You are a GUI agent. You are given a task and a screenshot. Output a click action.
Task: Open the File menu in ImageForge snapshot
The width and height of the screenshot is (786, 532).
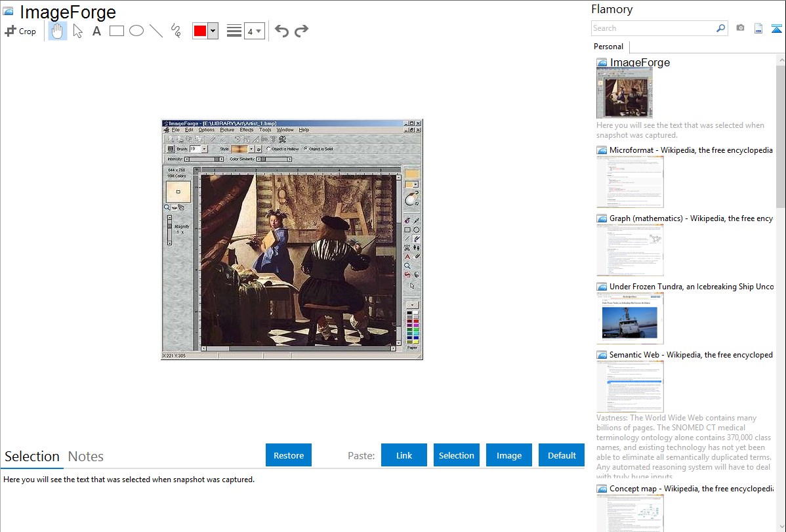click(175, 130)
